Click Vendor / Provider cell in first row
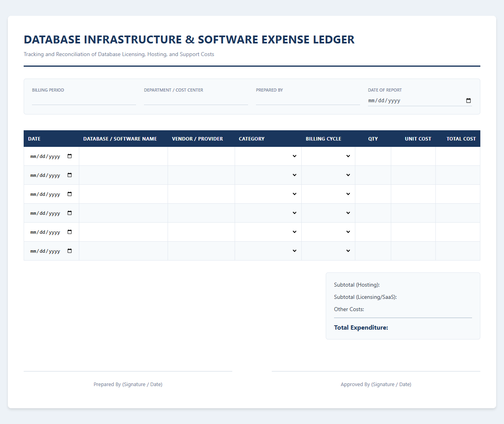504x424 pixels. [x=201, y=156]
